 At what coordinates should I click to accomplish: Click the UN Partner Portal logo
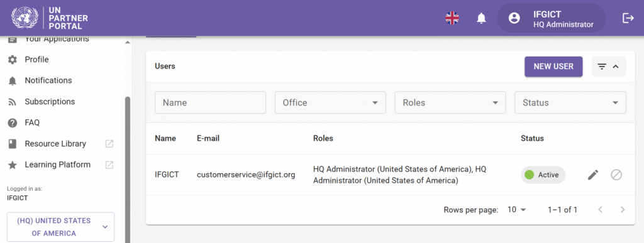coord(50,18)
